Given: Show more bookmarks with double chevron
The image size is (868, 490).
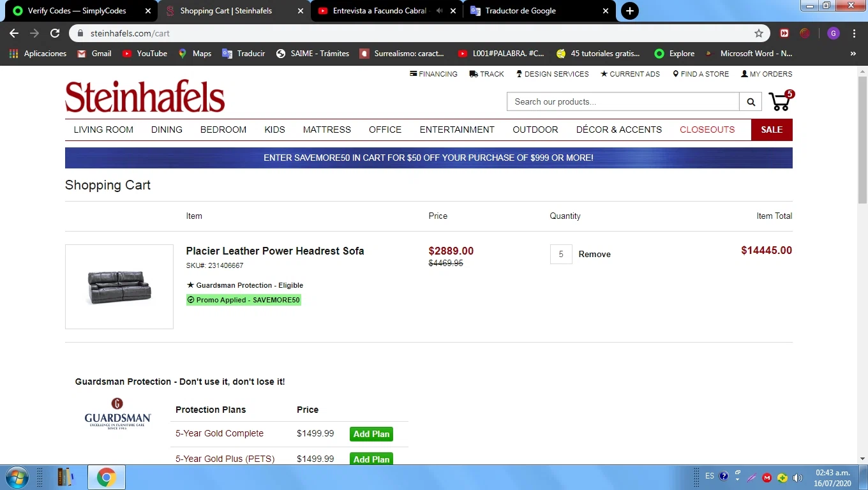Looking at the screenshot, I should tap(853, 54).
